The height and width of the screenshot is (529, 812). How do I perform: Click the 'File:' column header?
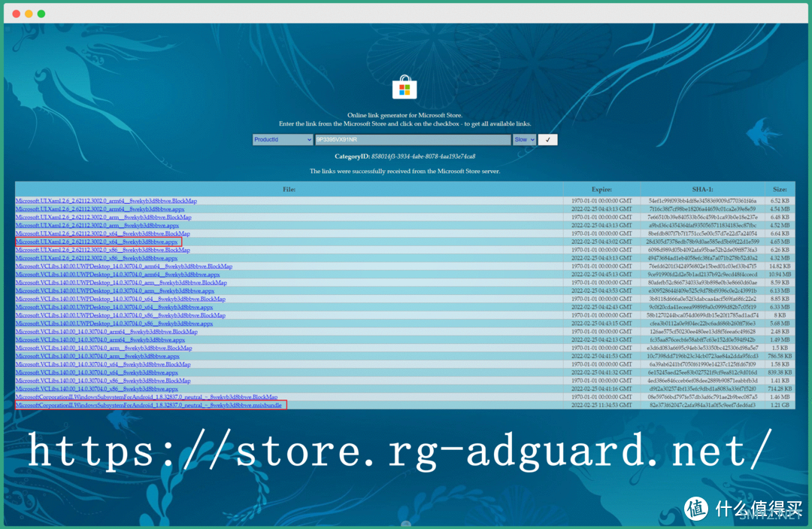(x=289, y=189)
